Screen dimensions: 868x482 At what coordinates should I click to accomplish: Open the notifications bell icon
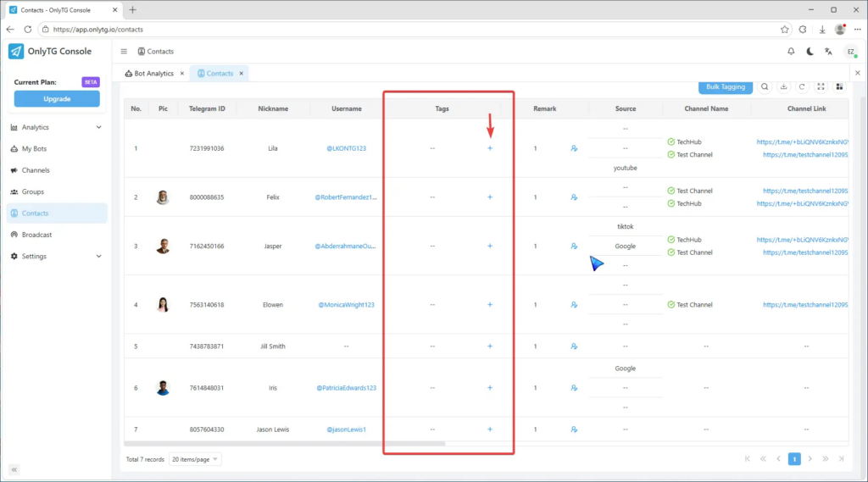(791, 52)
